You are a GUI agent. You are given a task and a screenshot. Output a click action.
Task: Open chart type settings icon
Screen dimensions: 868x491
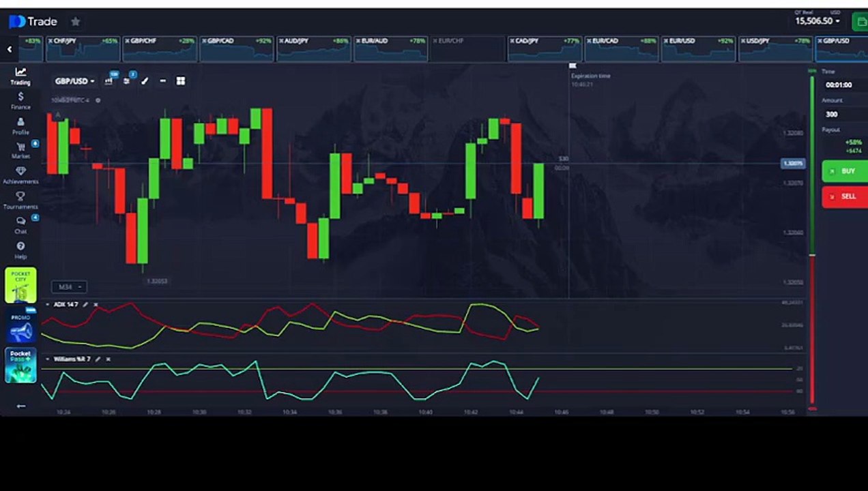[x=108, y=80]
